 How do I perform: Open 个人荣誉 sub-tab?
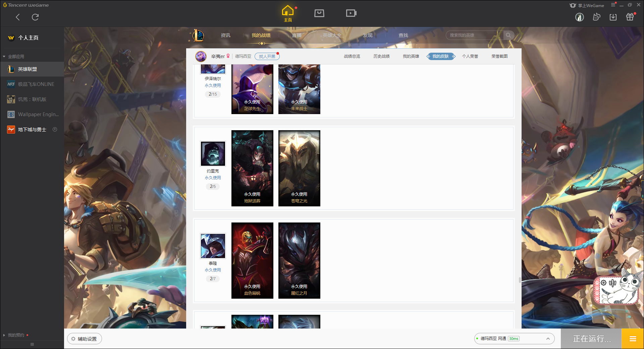(470, 56)
